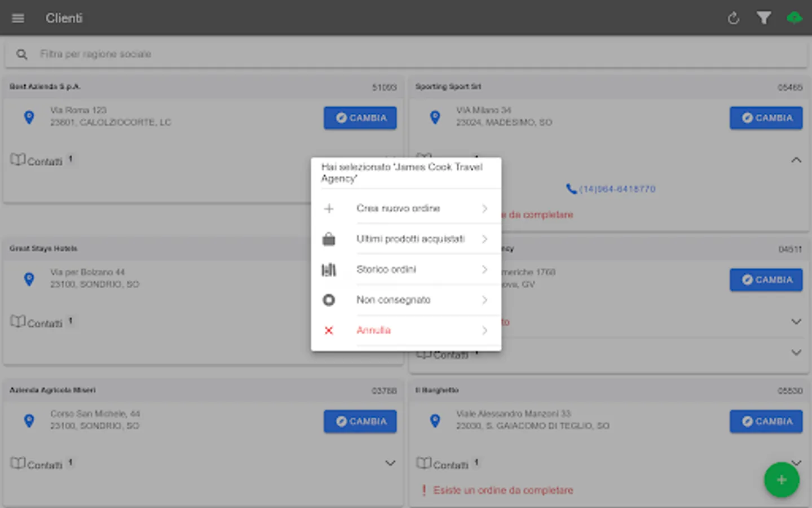
Task: Click the Azienda Agricola Miseri card title
Action: (x=52, y=390)
